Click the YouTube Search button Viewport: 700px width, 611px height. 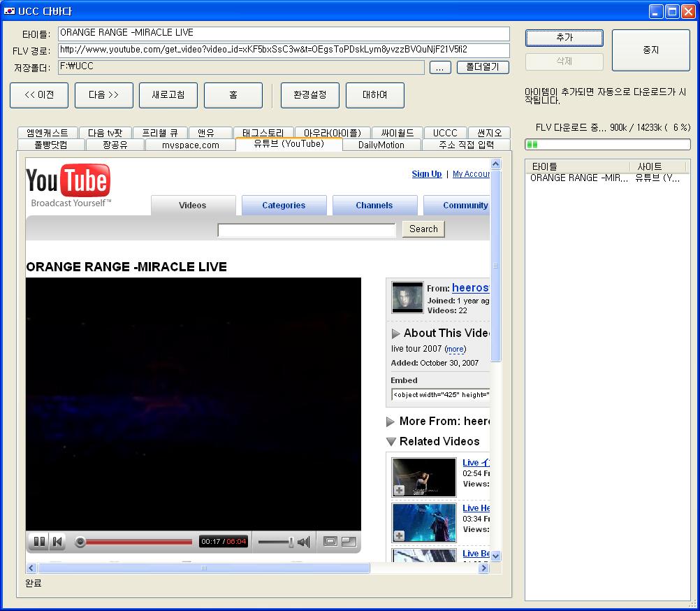pos(423,229)
